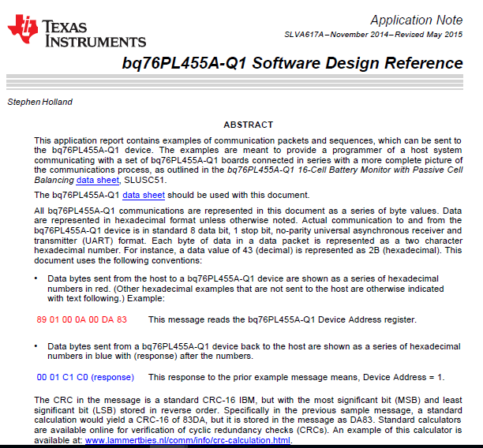Screen dimensions: 483x448
Task: Click the 'bq76PL455A-Q1 Software Design Reference' title
Action: pos(292,63)
